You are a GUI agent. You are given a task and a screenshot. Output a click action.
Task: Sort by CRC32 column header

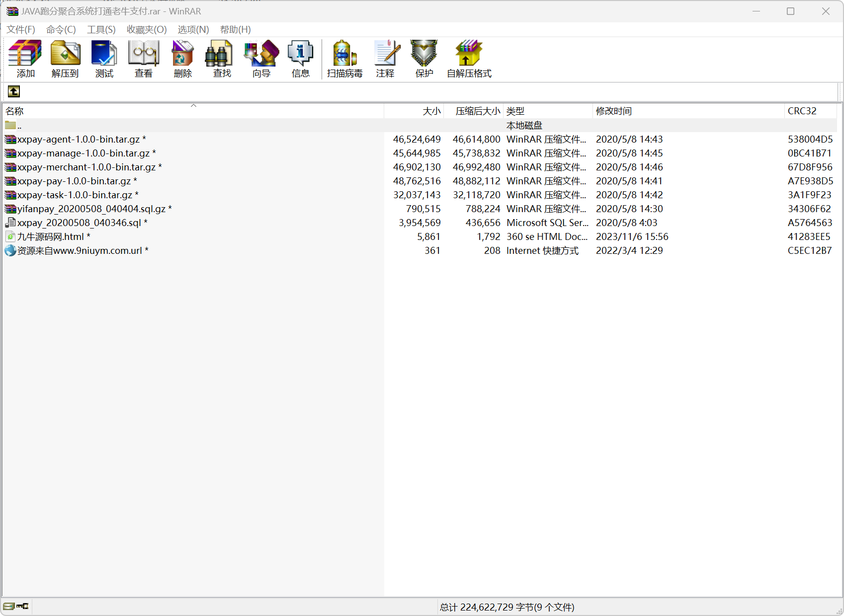pos(810,111)
